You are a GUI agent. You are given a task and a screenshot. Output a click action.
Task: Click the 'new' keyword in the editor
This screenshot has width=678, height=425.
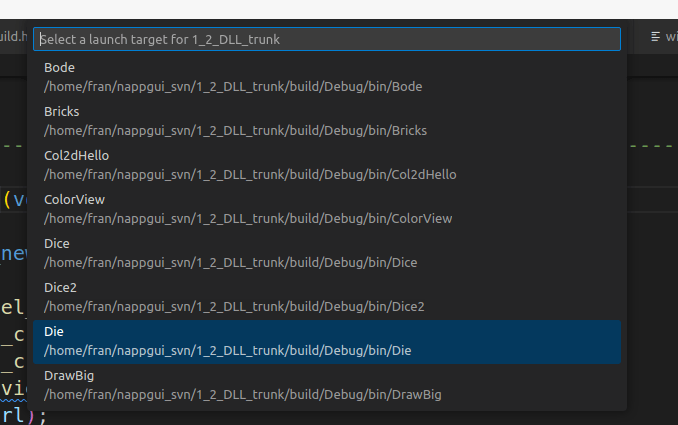pos(15,253)
